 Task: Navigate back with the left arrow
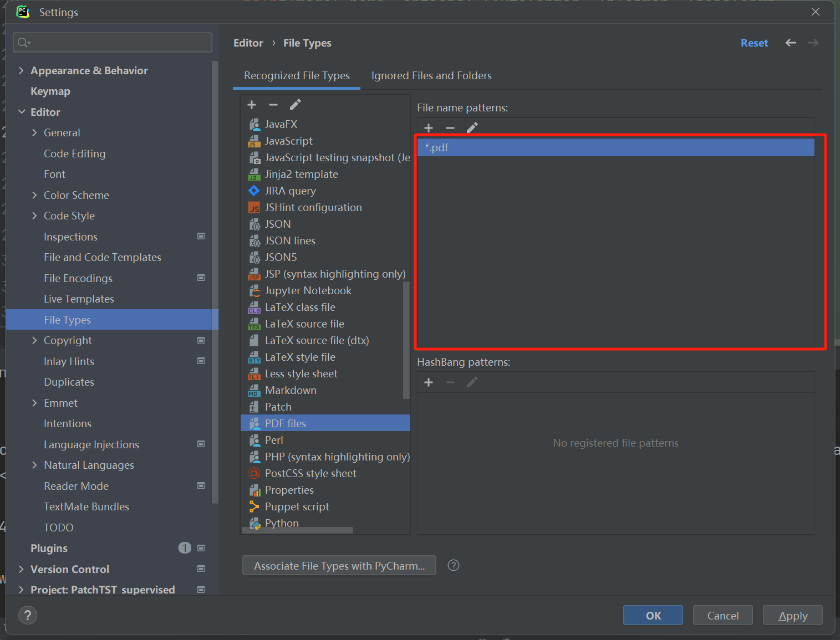[x=791, y=43]
